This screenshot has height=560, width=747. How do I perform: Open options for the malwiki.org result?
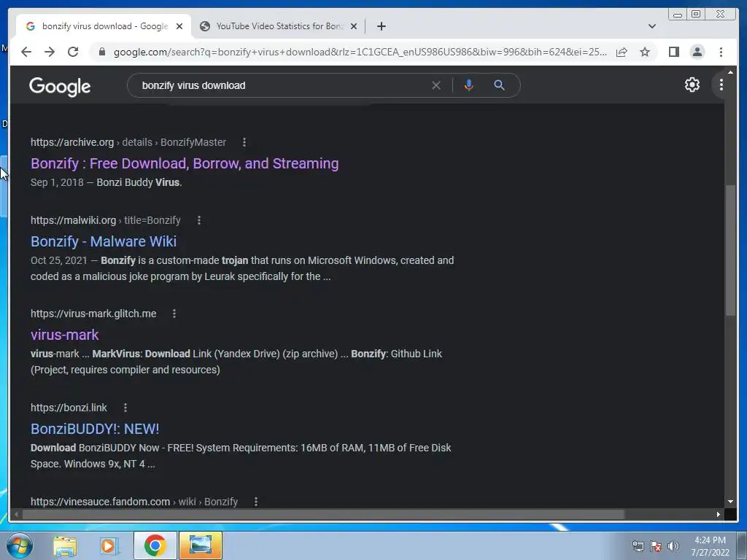[x=199, y=220]
